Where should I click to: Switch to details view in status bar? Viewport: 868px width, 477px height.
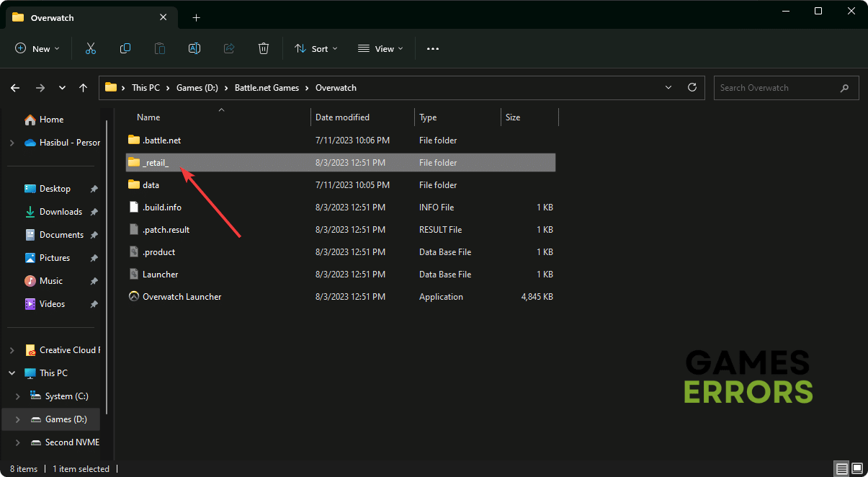pos(841,468)
